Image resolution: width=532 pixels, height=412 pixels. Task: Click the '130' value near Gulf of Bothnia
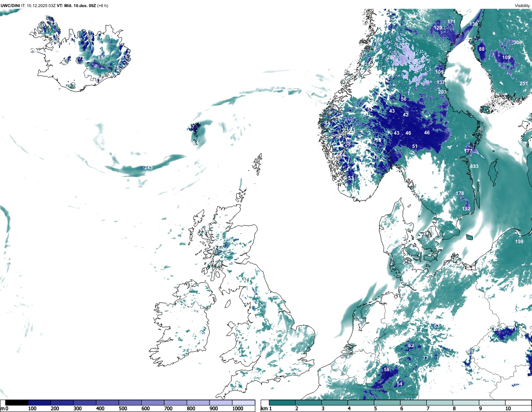(474, 25)
